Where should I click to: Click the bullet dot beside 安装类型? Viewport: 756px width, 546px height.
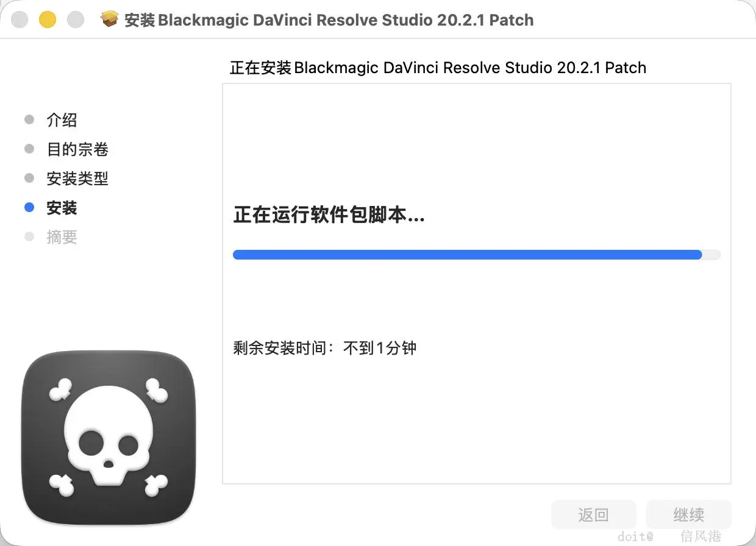coord(29,178)
